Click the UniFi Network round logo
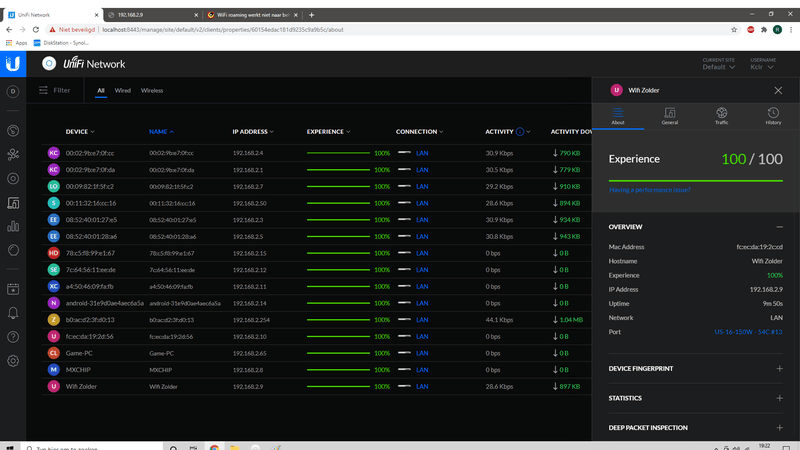 click(49, 64)
